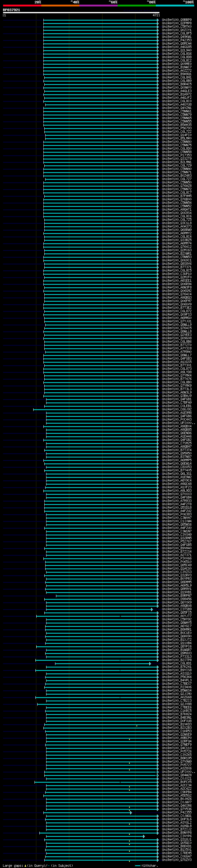The height and width of the screenshot is (868, 197).
Task: Select the UniRef100_A4GG85 label
Action: click(x=176, y=47)
